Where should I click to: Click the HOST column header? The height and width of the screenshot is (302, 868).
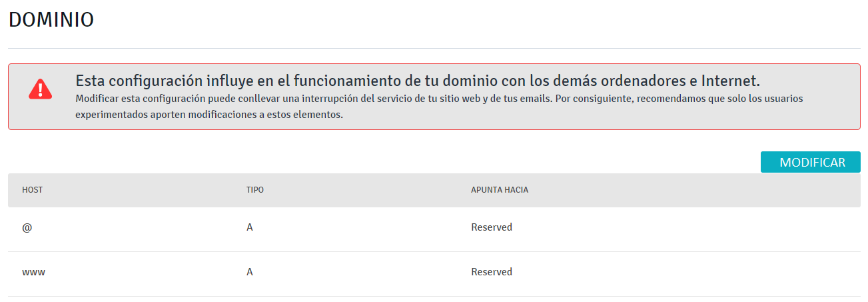coord(32,190)
